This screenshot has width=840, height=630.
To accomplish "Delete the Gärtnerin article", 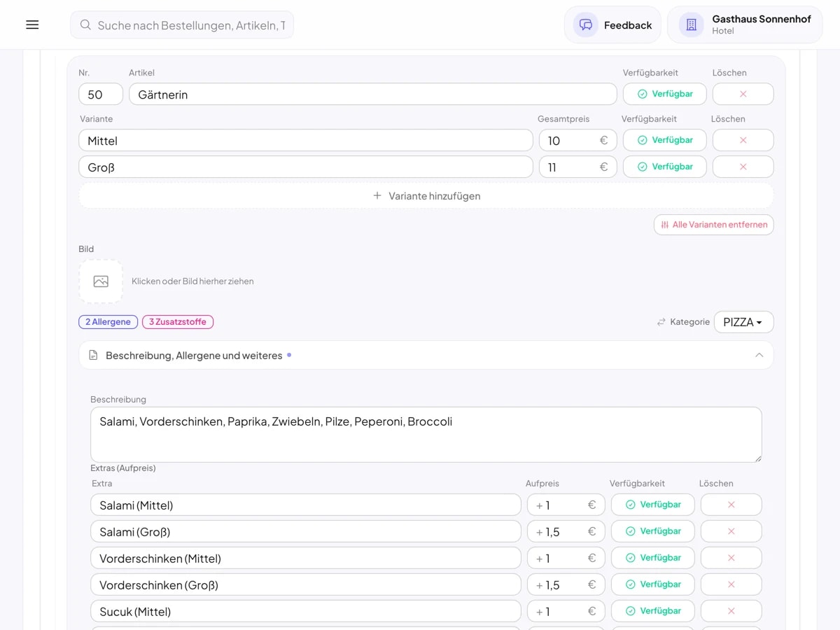I will pos(743,94).
